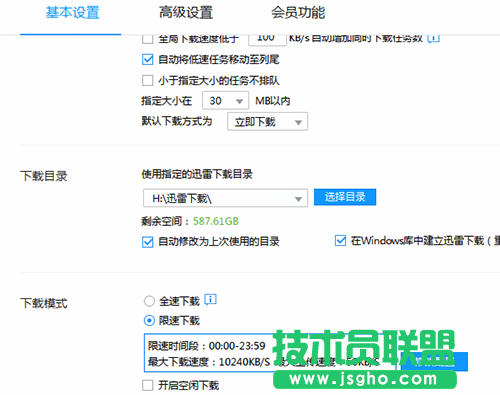Enable 小于指定大小的任务不排队 checkbox
The height and width of the screenshot is (395, 500).
(147, 80)
